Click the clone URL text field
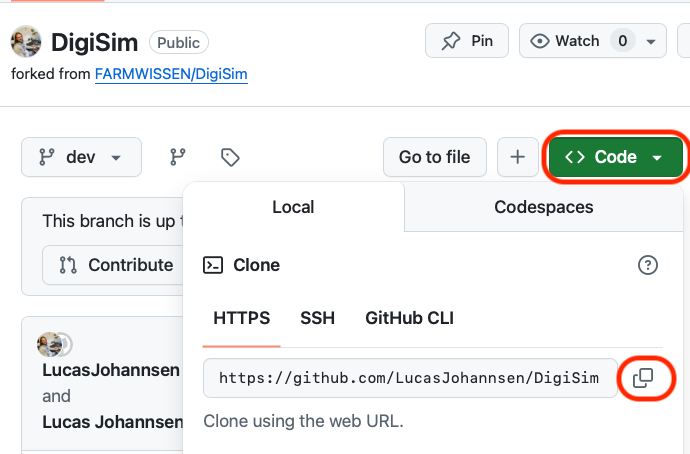 [x=409, y=378]
